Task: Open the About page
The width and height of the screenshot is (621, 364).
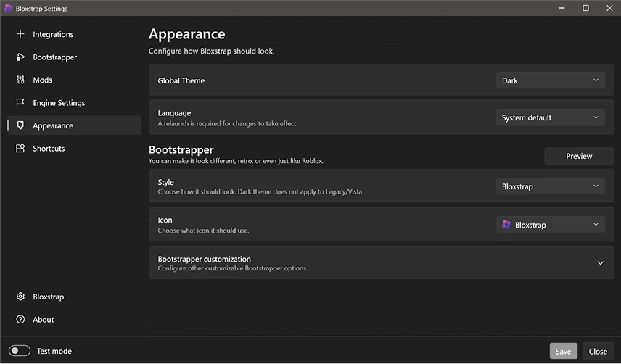Action: (x=74, y=319)
